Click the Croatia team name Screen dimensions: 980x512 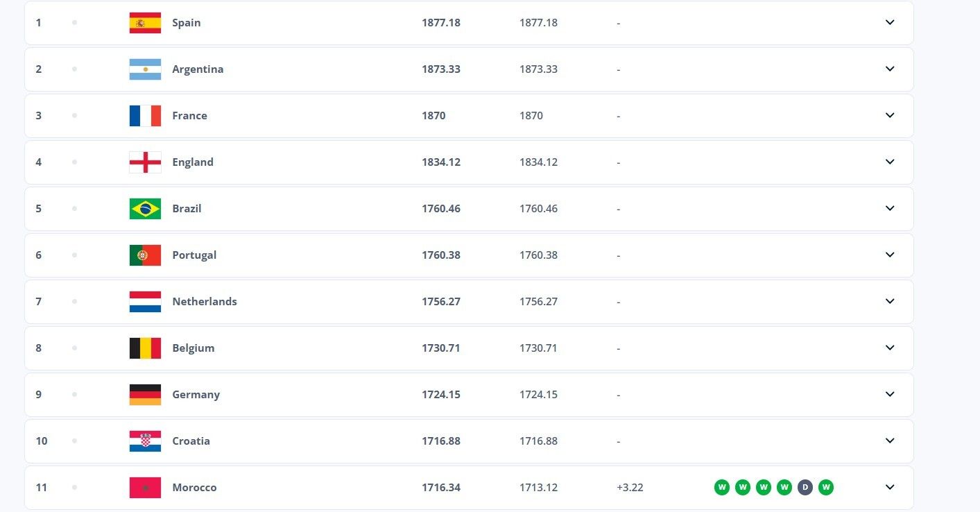[191, 441]
